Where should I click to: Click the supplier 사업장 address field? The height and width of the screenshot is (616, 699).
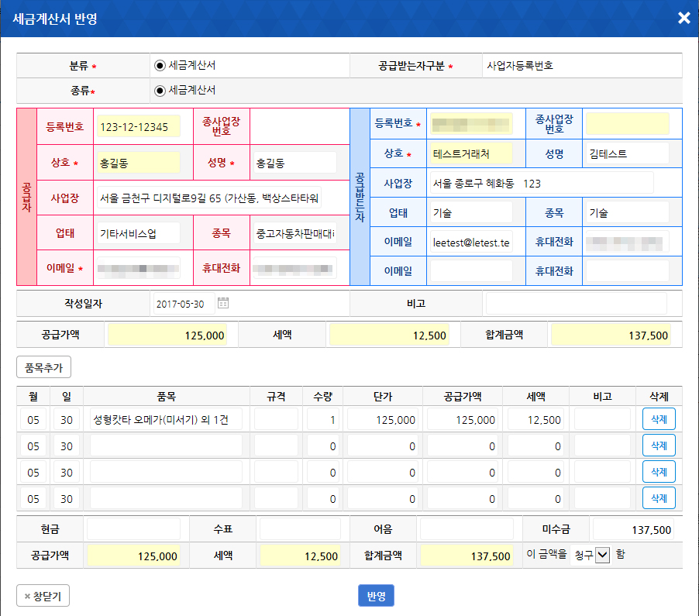pyautogui.click(x=209, y=198)
